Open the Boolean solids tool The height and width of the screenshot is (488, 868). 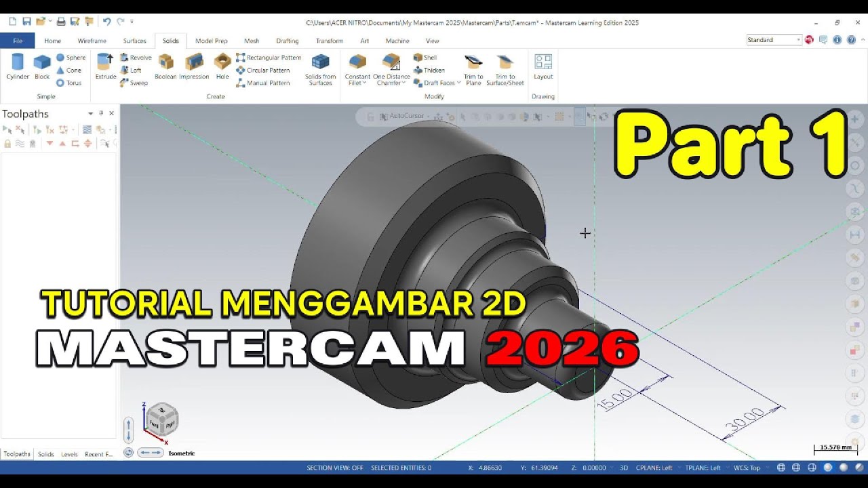(165, 68)
